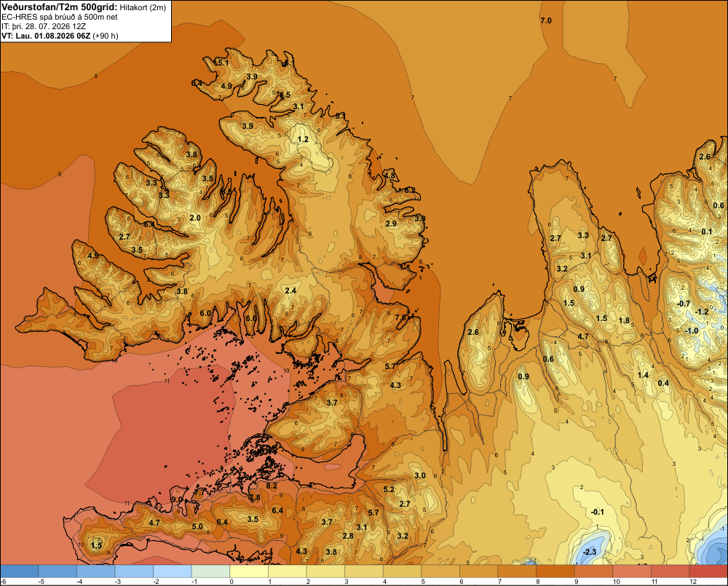728x586 pixels.
Task: Click the '2.0' temperature value on the map
Action: click(x=195, y=218)
